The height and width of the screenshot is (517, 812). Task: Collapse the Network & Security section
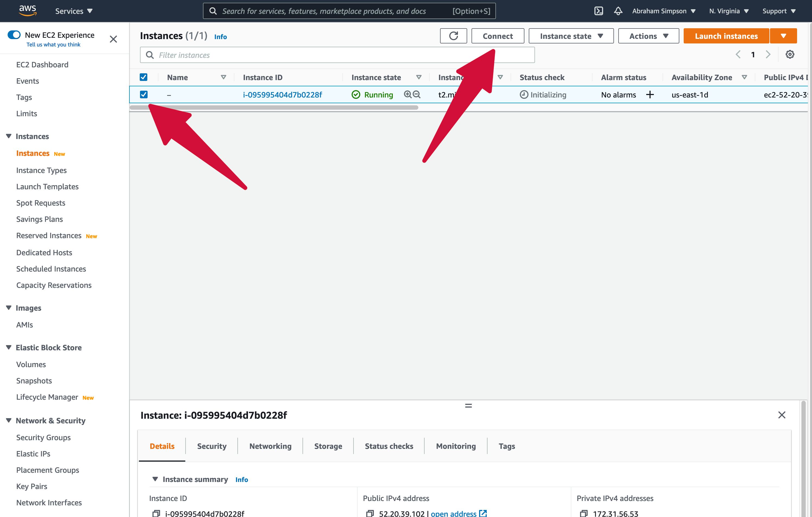click(9, 420)
